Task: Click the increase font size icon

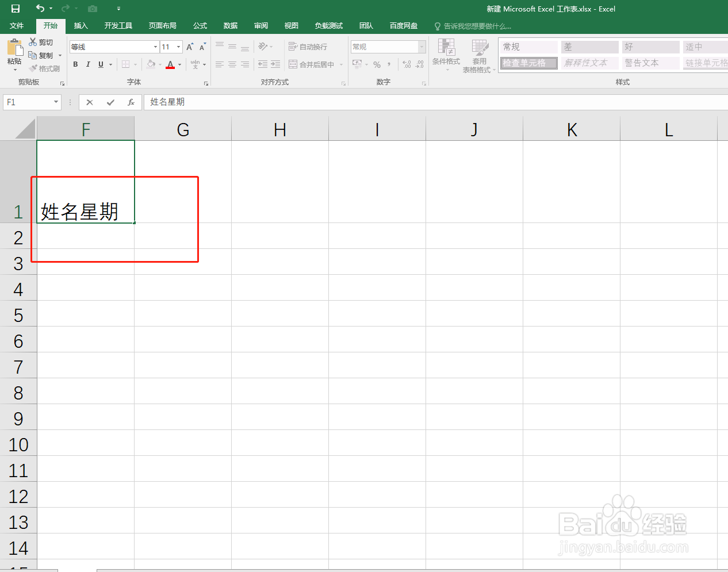Action: click(190, 47)
